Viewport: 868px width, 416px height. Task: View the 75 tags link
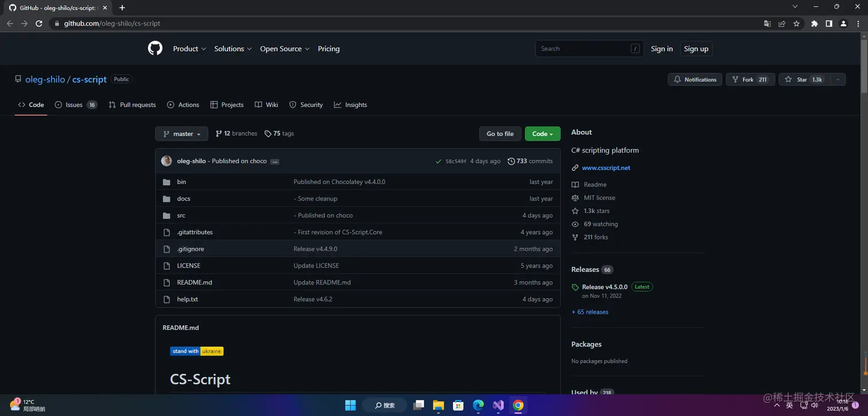279,133
